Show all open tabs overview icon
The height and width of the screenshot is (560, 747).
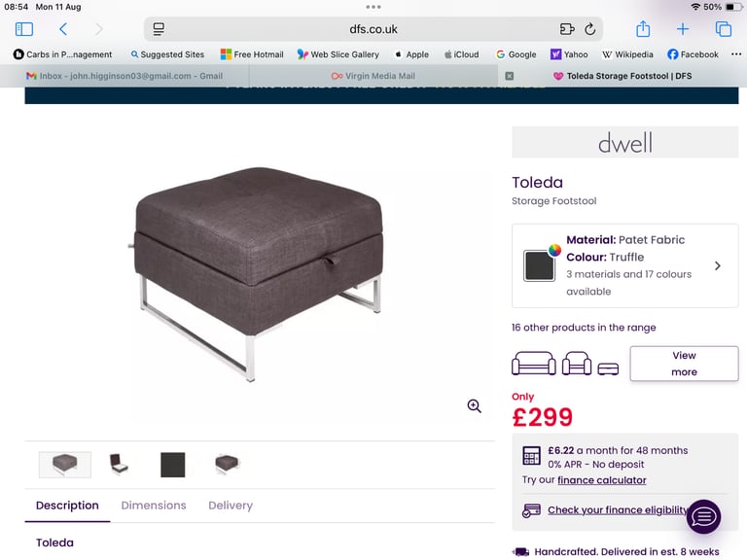point(724,29)
